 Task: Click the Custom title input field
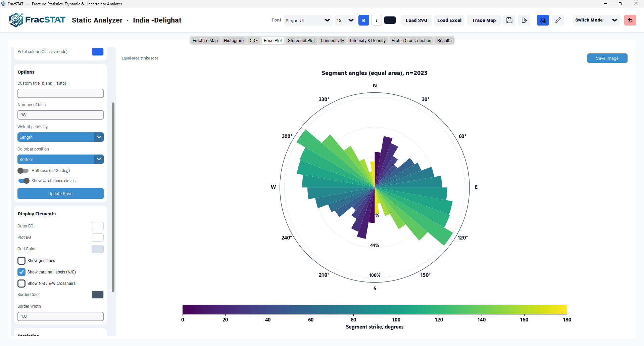tap(60, 93)
